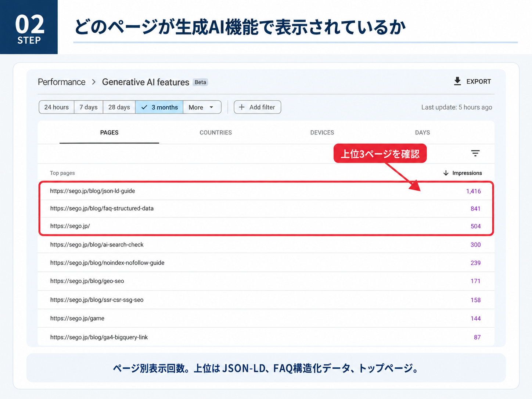Viewport: 532px width, 399px height.
Task: Open the json-ld-guide page row
Action: tap(266, 191)
